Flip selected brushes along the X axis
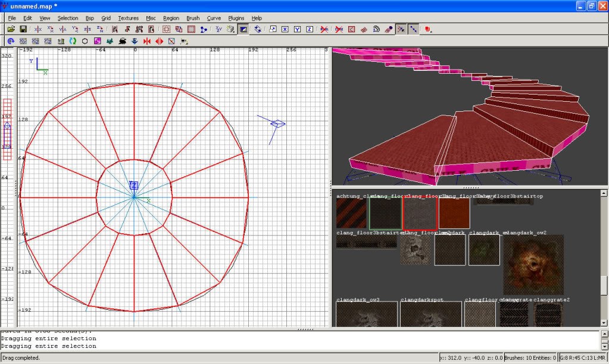The height and width of the screenshot is (364, 609). pyautogui.click(x=39, y=29)
